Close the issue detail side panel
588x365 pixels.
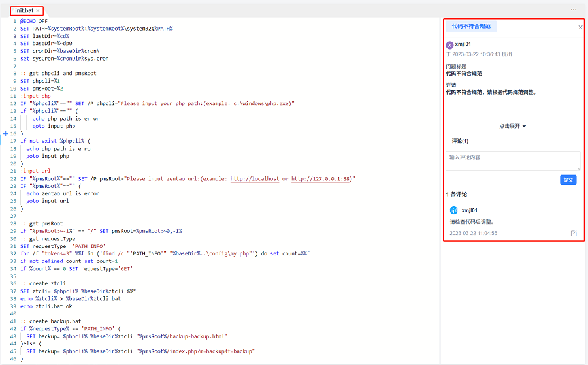pos(580,27)
